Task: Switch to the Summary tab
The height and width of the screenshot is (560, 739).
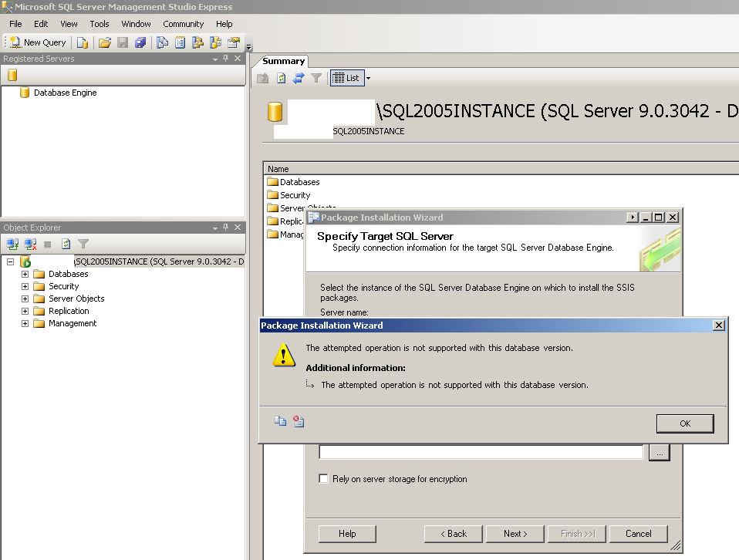Action: [282, 60]
